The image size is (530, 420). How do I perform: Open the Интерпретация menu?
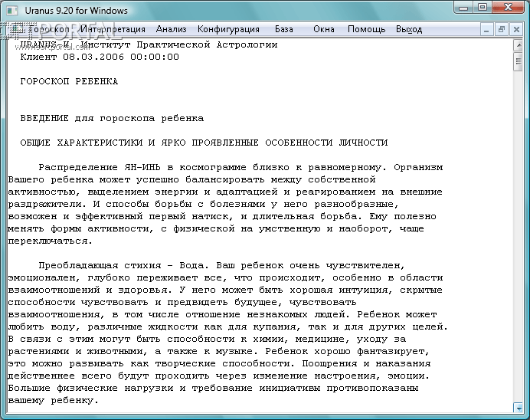coord(113,29)
